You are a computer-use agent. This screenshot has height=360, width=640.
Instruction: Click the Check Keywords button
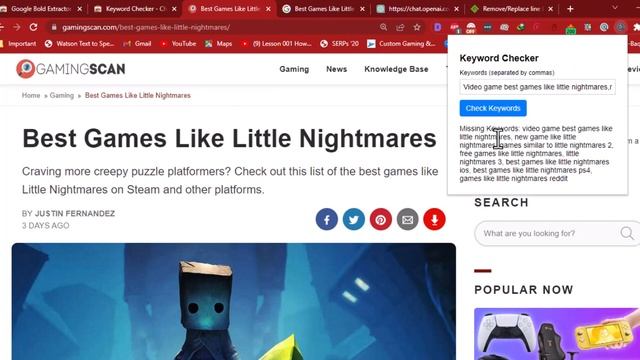pos(493,108)
